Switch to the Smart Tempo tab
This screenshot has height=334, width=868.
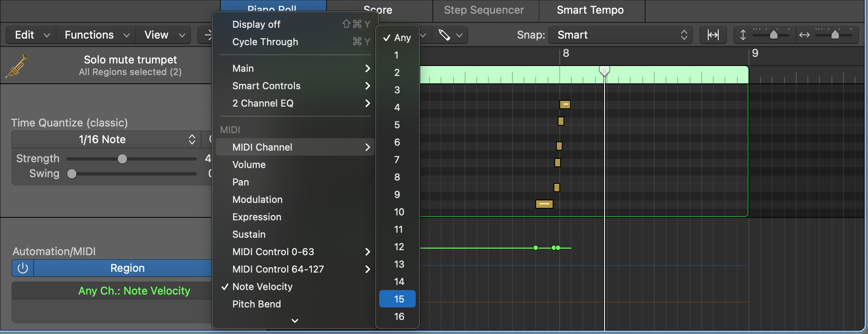(x=590, y=10)
